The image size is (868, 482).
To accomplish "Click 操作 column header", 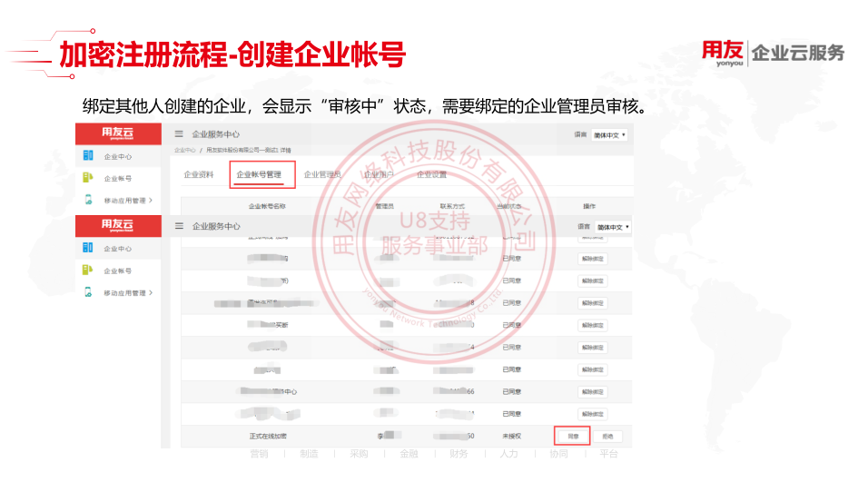I will [x=589, y=206].
